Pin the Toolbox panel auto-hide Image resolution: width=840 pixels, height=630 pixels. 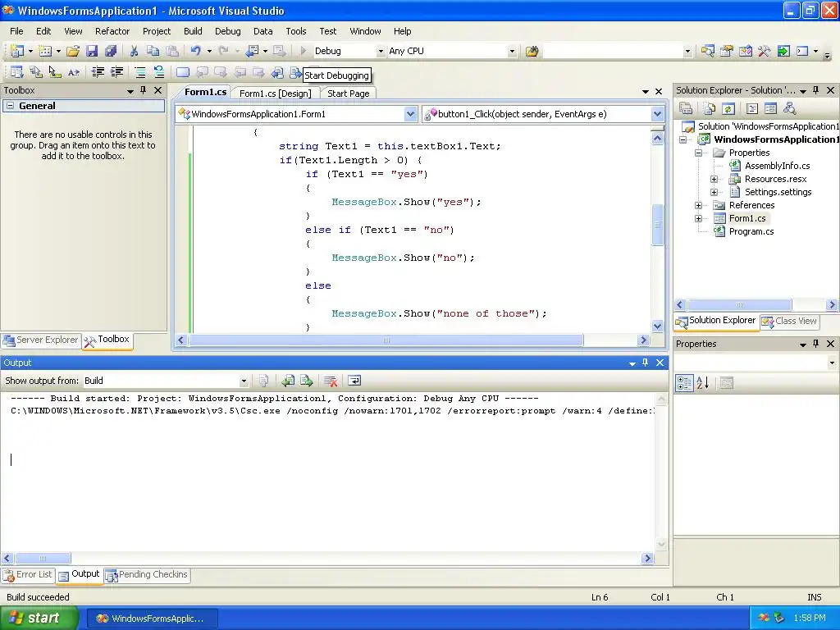(143, 90)
